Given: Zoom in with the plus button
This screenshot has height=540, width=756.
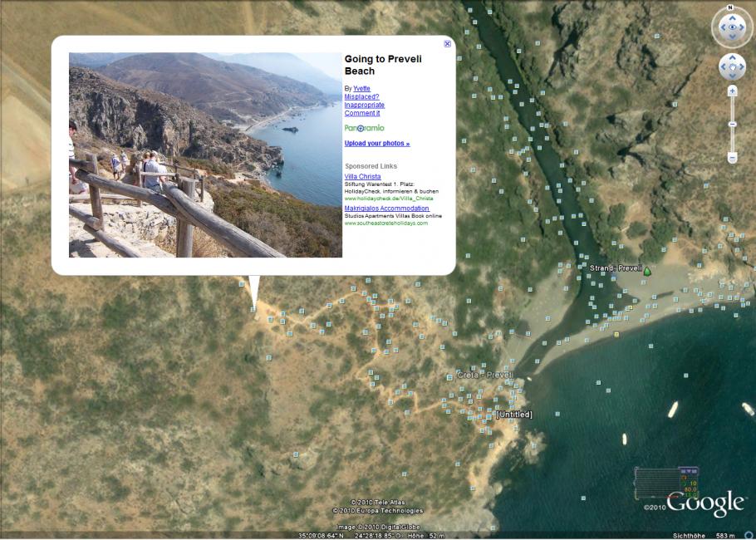Looking at the screenshot, I should tap(732, 91).
